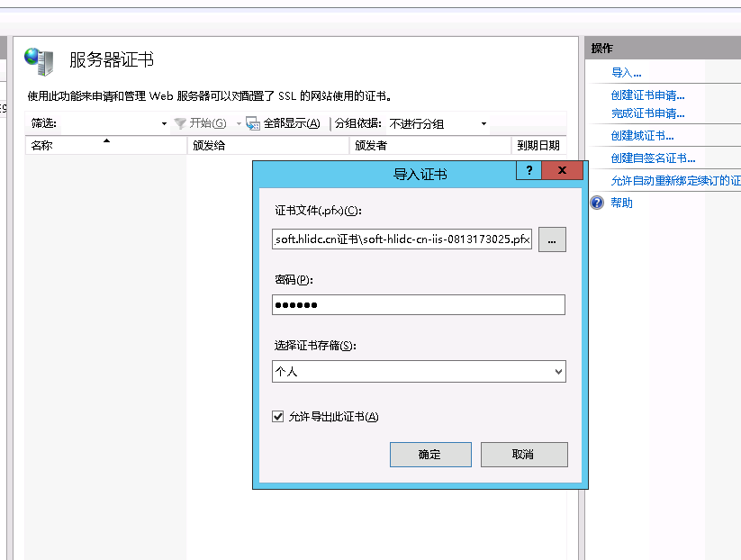Open 创建证书申请... action

point(647,95)
